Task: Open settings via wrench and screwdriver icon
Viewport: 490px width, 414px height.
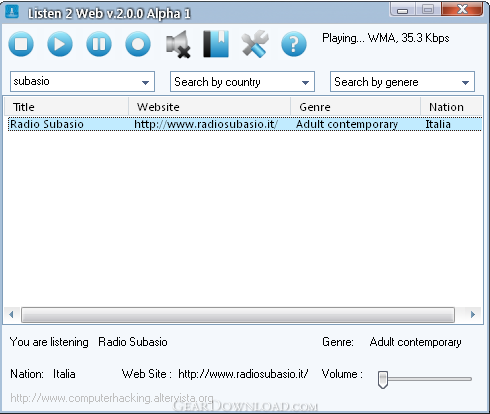Action: point(255,44)
